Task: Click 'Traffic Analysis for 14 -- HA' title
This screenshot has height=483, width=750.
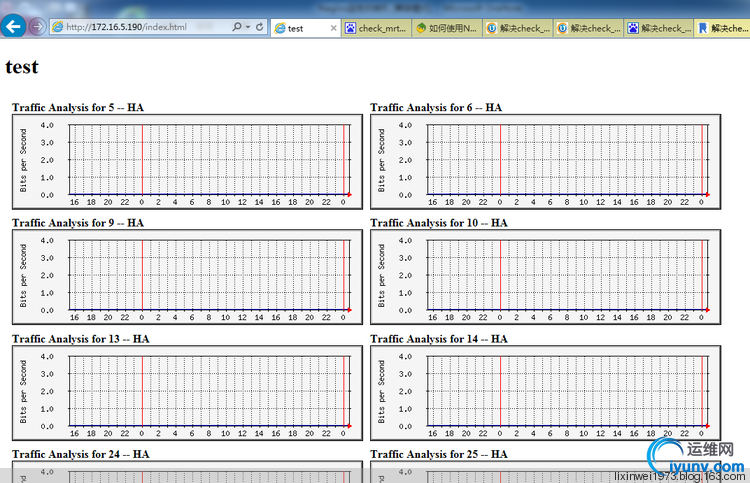Action: pyautogui.click(x=439, y=339)
